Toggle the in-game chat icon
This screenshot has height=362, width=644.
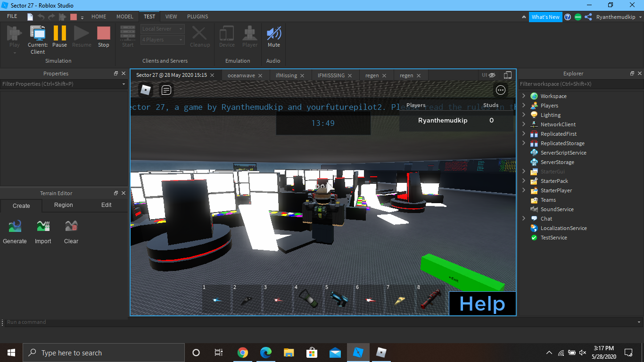(166, 90)
